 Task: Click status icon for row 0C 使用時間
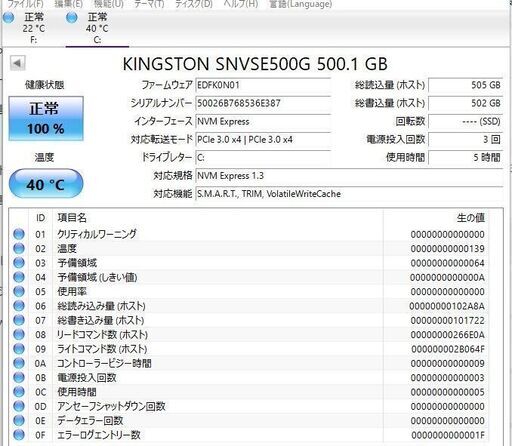coord(19,392)
